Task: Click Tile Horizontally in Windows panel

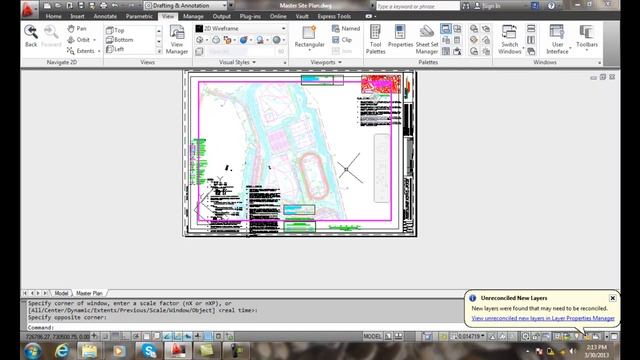Action: [531, 29]
